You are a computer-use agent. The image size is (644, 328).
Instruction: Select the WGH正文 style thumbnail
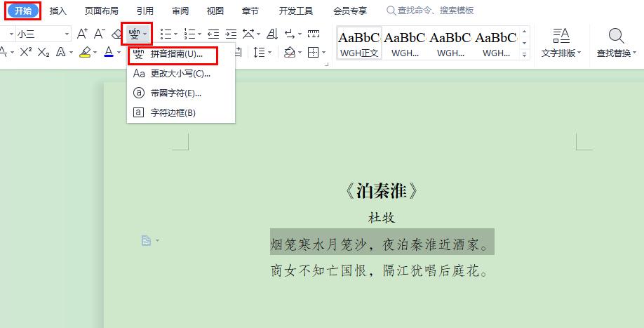(359, 43)
